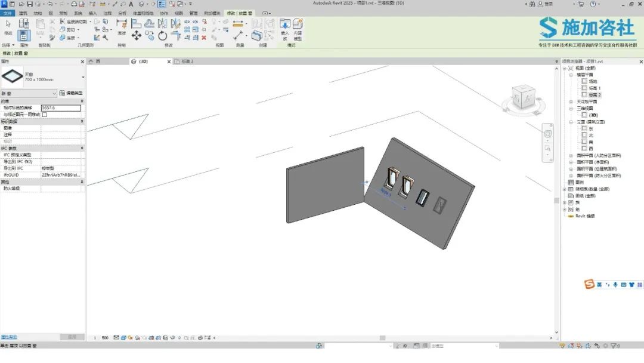Pick the Align tool
Screen dimensions: 644x363
[x=137, y=23]
